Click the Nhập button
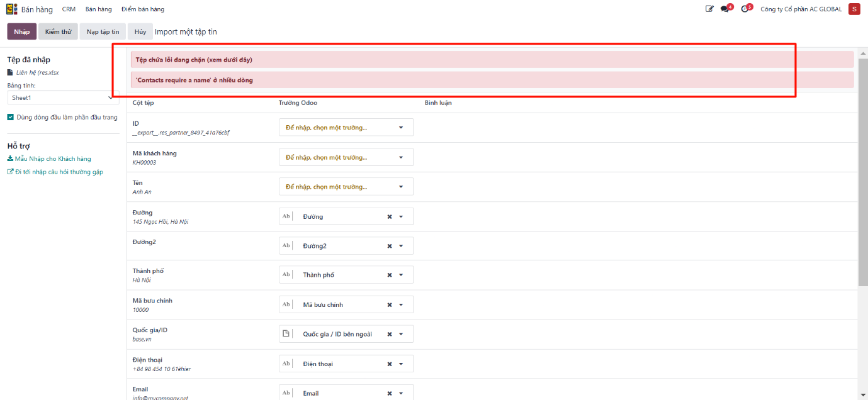 (22, 31)
